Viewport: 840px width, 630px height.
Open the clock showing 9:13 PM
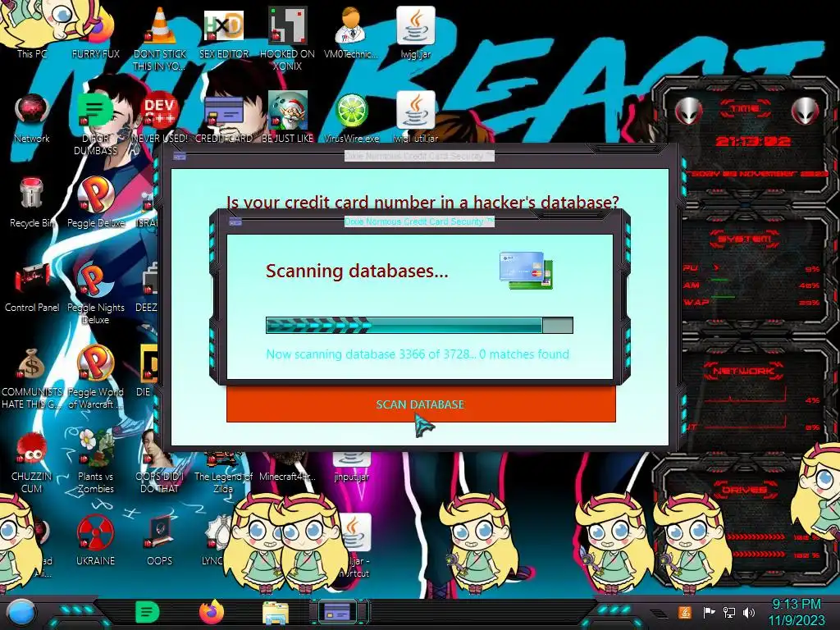coord(797,612)
